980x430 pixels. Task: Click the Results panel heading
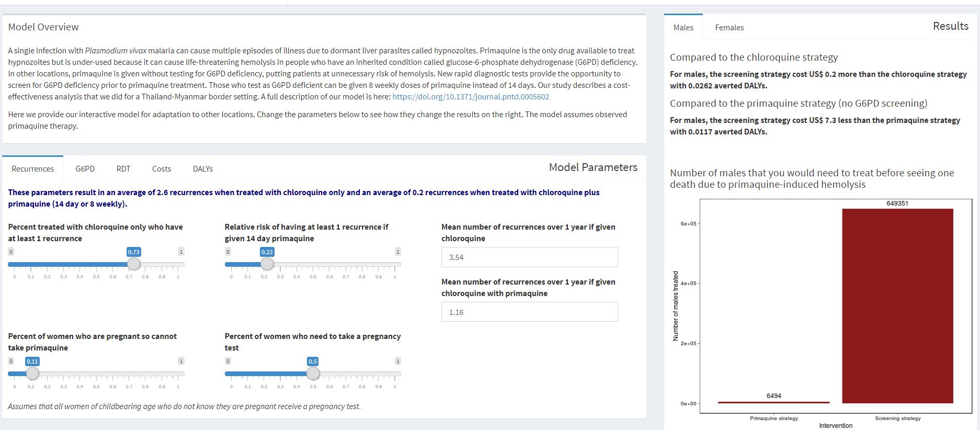pos(950,26)
